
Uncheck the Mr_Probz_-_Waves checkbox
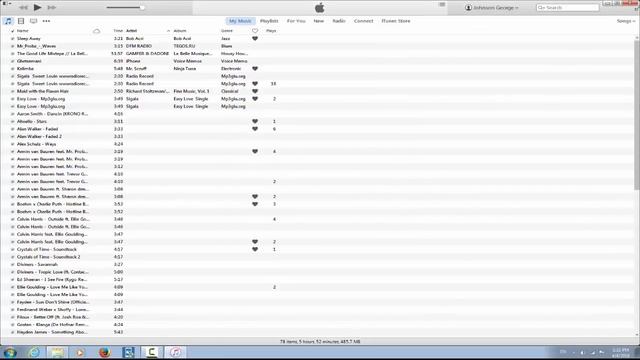pyautogui.click(x=12, y=46)
